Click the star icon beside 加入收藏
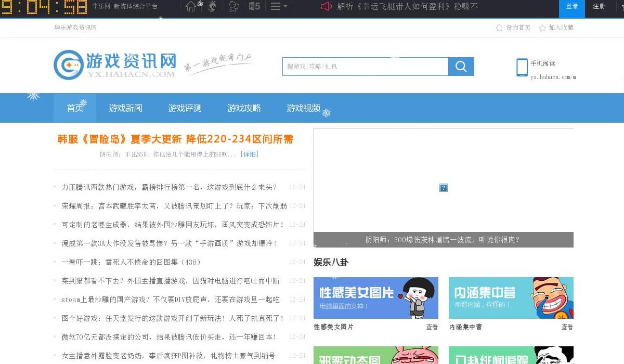This screenshot has width=624, height=364. 542,28
